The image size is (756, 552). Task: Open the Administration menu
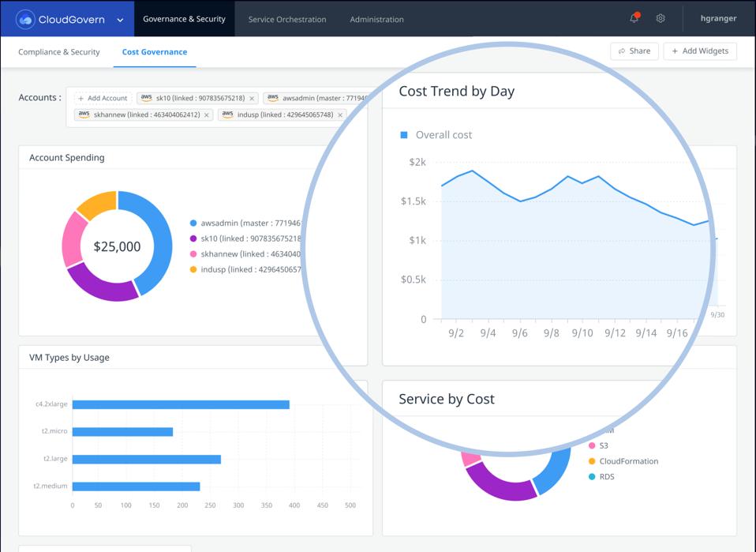(376, 19)
